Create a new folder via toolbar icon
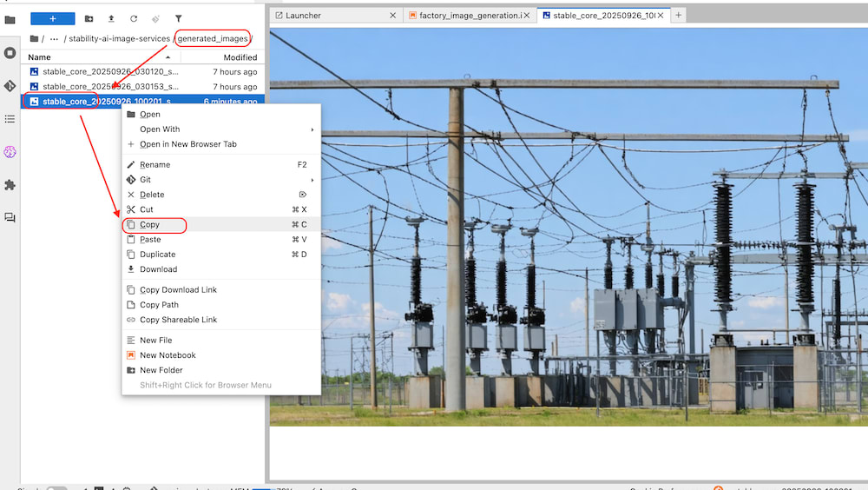868x490 pixels. (x=89, y=19)
